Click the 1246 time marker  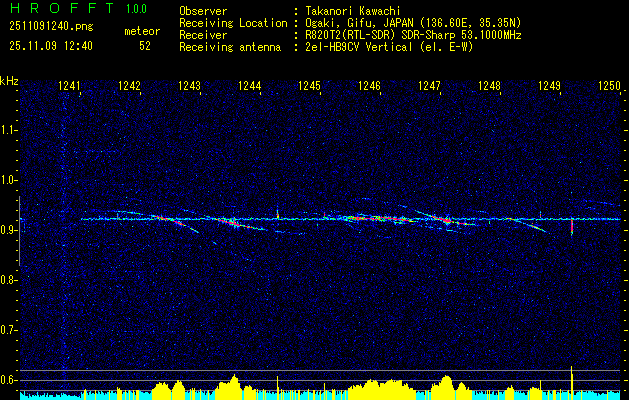pyautogui.click(x=369, y=86)
